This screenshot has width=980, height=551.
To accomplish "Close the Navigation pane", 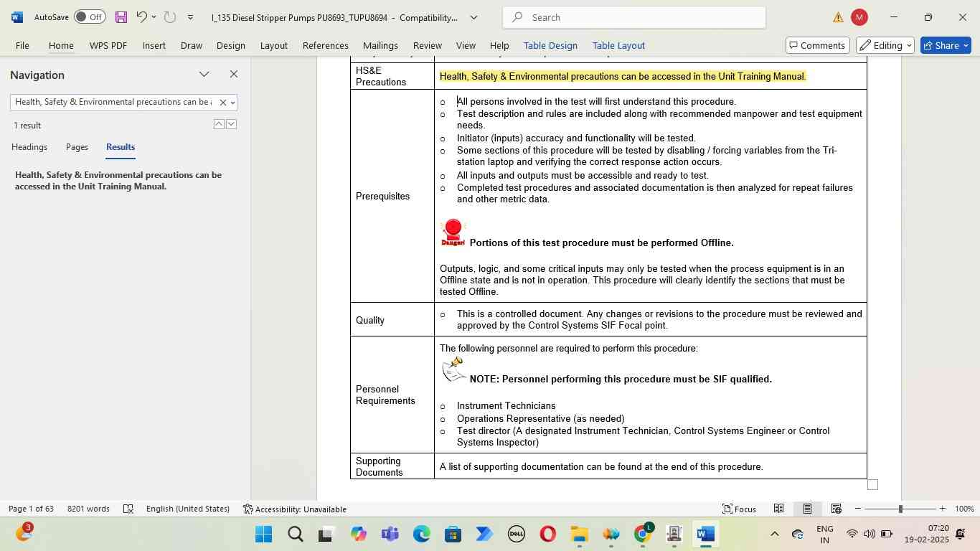I will pyautogui.click(x=234, y=75).
